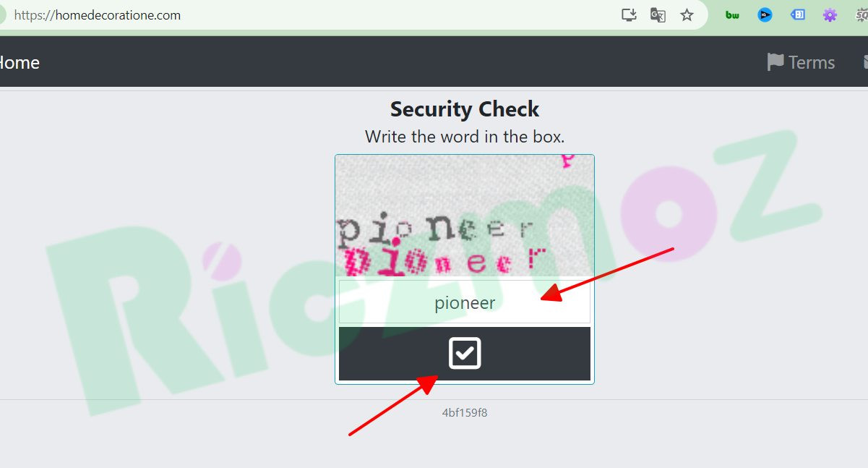Open the blue tag-shaped extension icon

(x=797, y=14)
